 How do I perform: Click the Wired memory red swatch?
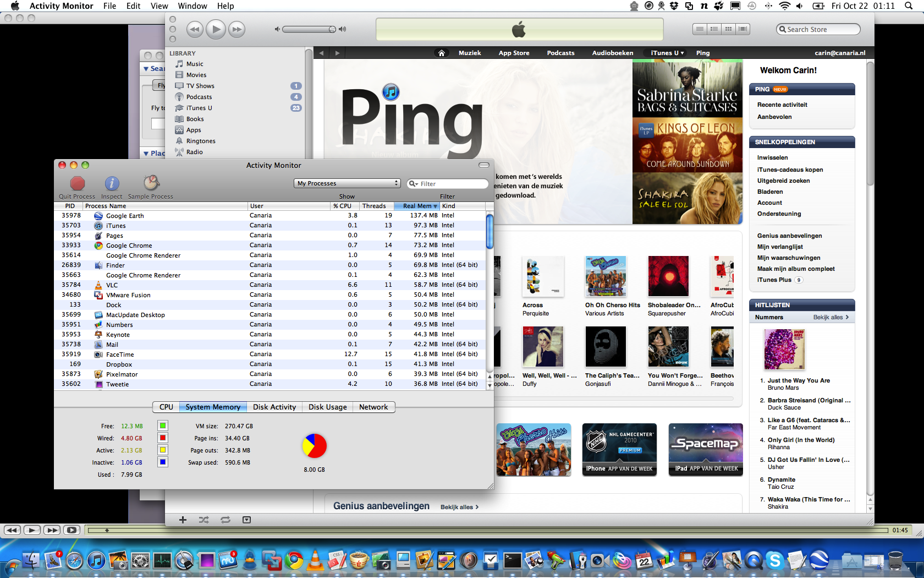162,438
